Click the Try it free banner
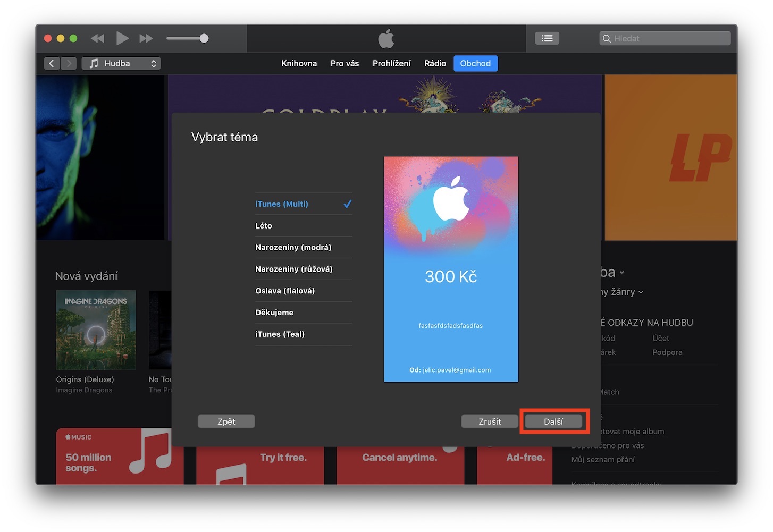The height and width of the screenshot is (532, 773). click(260, 466)
